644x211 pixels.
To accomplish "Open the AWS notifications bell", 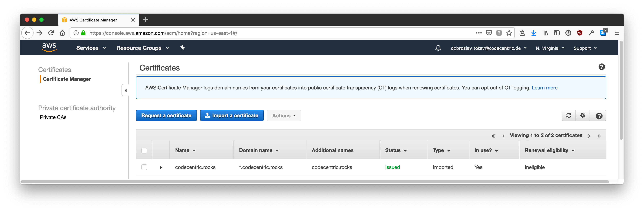I will coord(438,48).
